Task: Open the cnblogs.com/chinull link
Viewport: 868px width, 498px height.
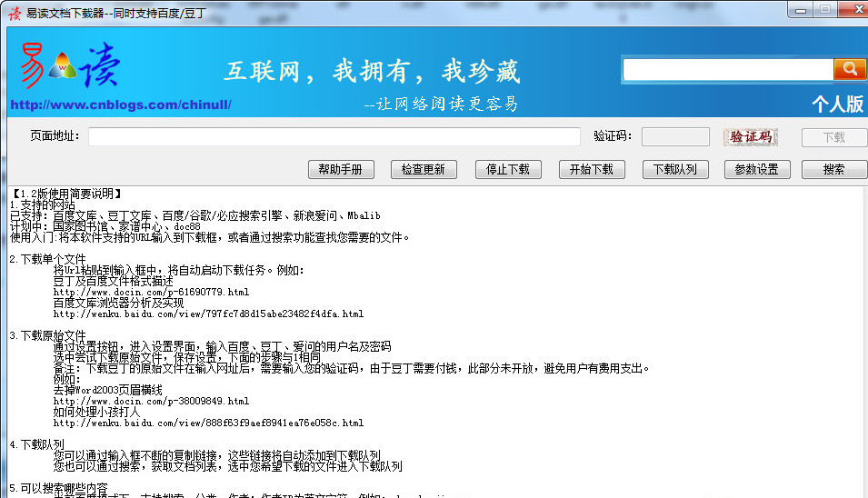Action: (121, 105)
